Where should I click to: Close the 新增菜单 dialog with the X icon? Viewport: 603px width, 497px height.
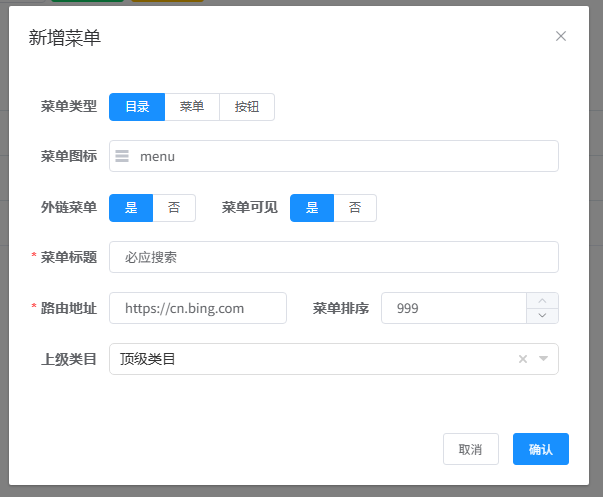561,37
